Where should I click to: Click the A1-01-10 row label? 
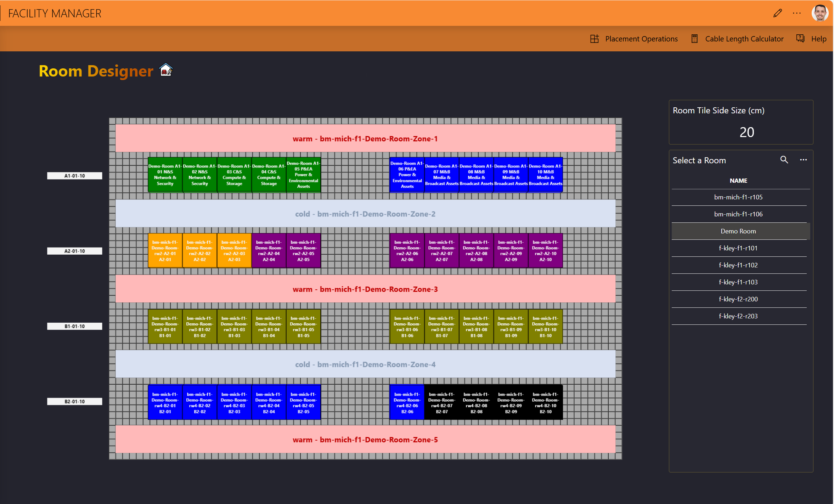coord(75,176)
